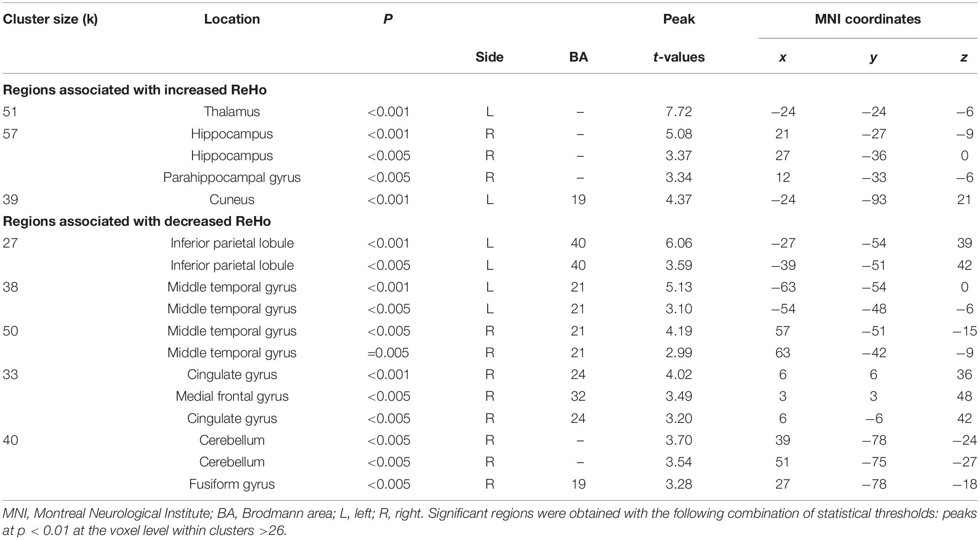
Task: Click the t-value 6.06 cell
Action: pos(679,243)
